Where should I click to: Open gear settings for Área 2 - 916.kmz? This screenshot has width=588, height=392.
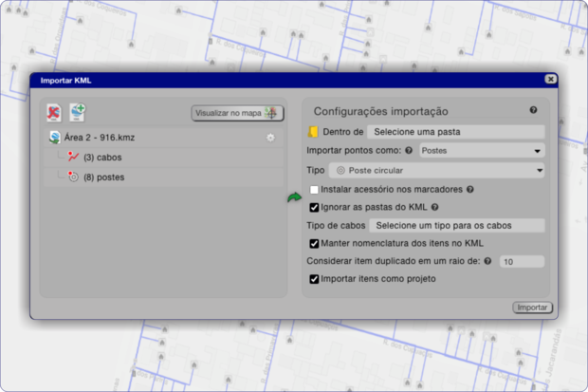tap(270, 138)
